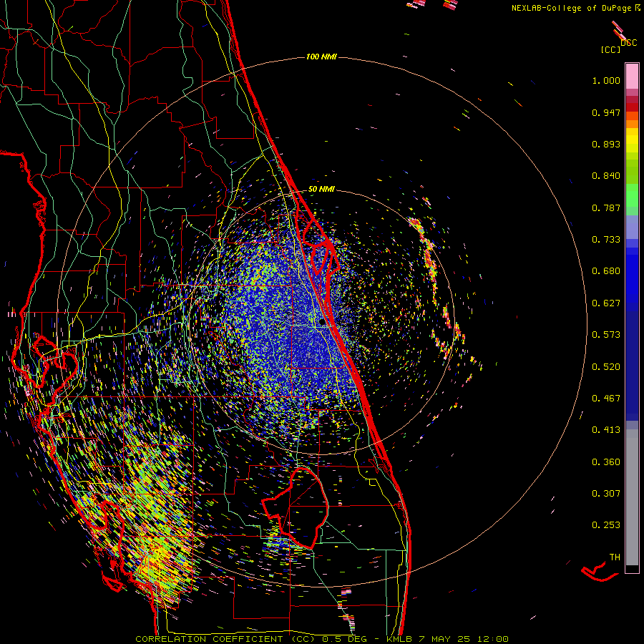Click the 0.733 legend value
Image resolution: width=644 pixels, height=644 pixels.
(x=606, y=240)
